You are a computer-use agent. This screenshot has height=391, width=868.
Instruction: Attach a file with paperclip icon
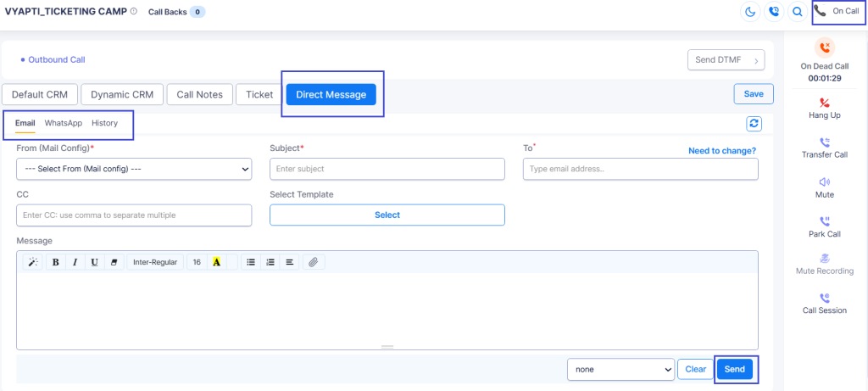coord(314,262)
